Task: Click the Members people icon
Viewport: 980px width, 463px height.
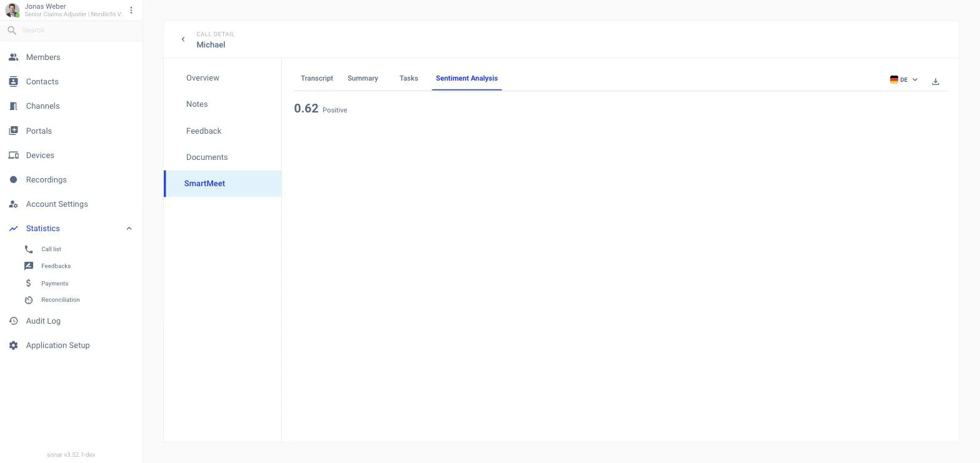Action: [13, 57]
